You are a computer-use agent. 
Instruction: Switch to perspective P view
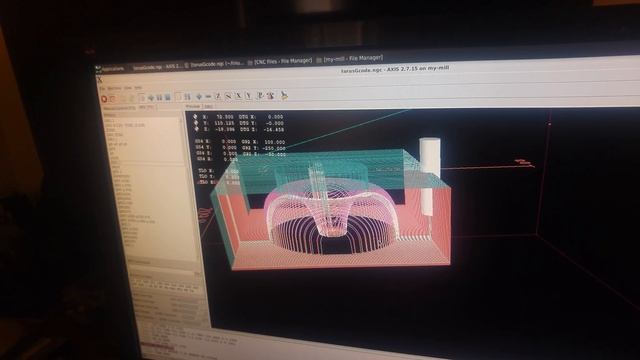point(260,96)
